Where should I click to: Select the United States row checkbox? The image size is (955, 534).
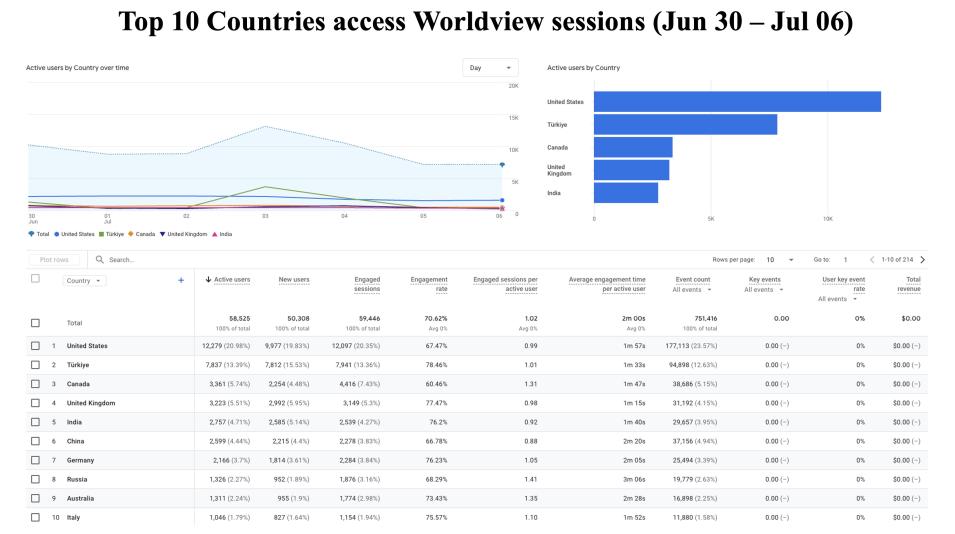click(x=35, y=345)
